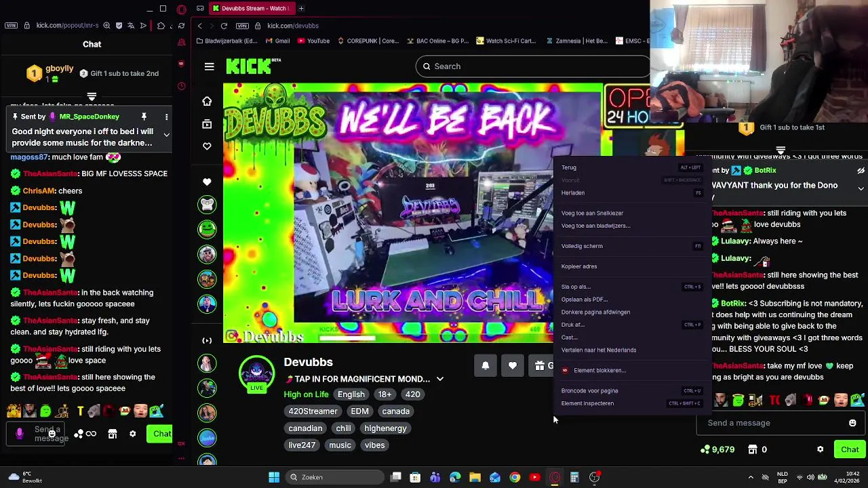Viewport: 868px width, 488px height.
Task: Show hidden system tray icons
Action: tap(751, 477)
